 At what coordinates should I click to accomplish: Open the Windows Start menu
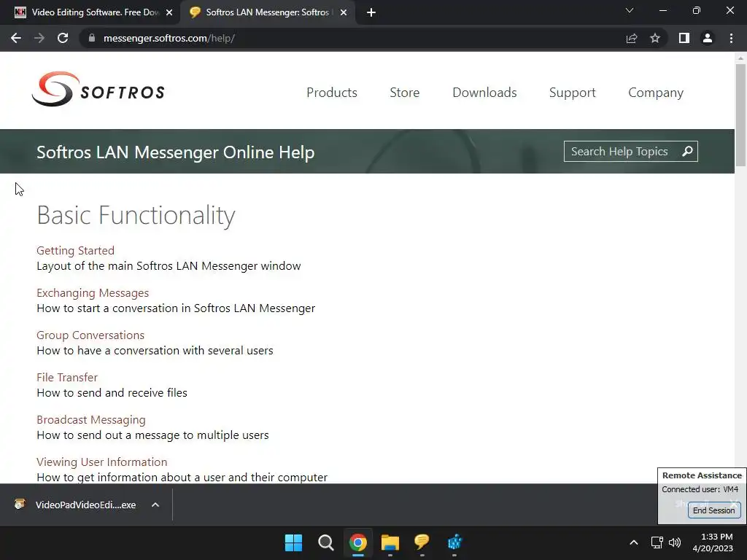pos(293,542)
